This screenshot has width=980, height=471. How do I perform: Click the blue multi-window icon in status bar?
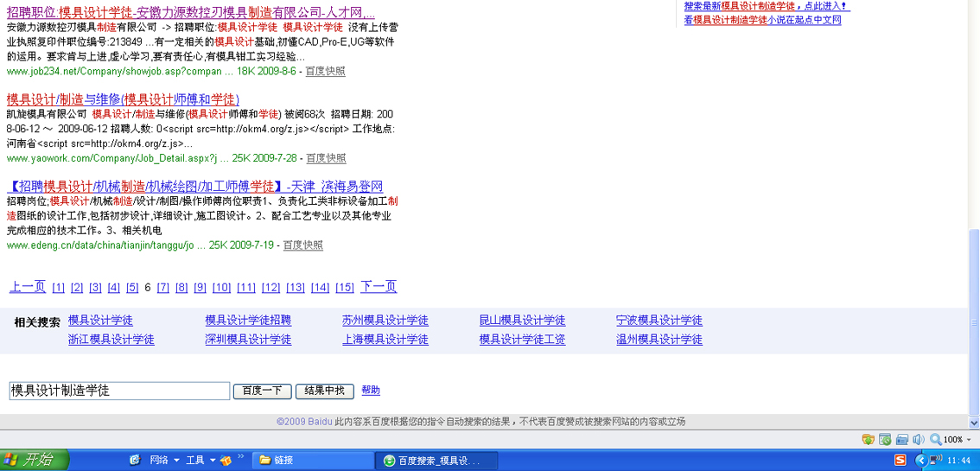(902, 439)
